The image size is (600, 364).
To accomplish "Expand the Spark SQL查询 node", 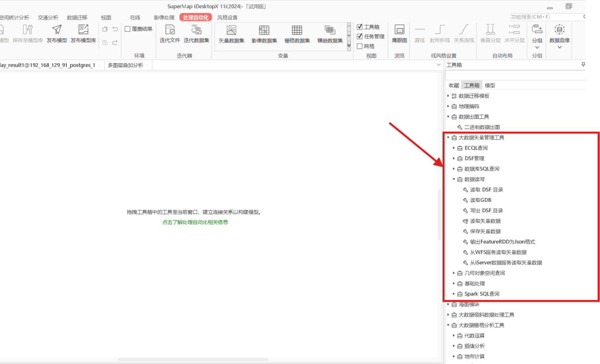I will click(454, 294).
